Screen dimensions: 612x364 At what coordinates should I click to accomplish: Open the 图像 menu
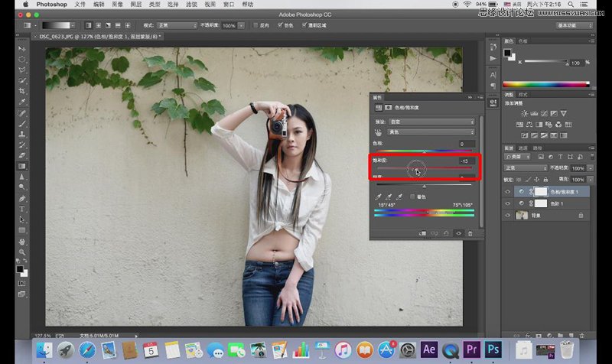point(117,5)
